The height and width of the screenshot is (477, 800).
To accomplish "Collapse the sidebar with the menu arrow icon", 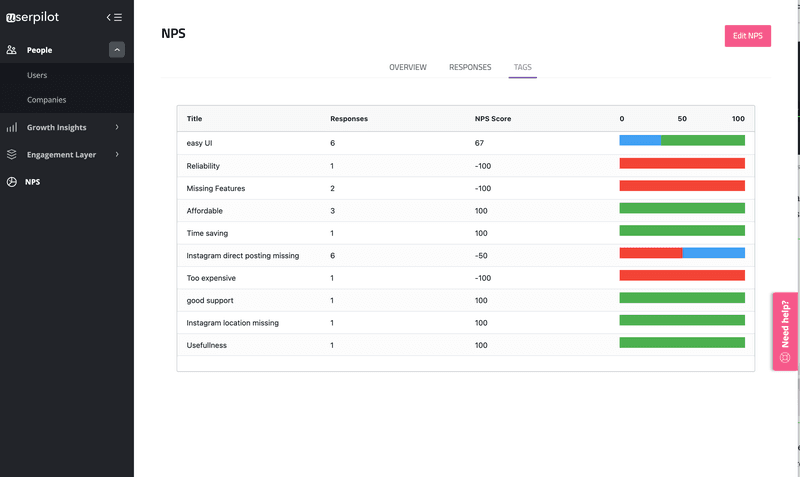I will tap(114, 17).
